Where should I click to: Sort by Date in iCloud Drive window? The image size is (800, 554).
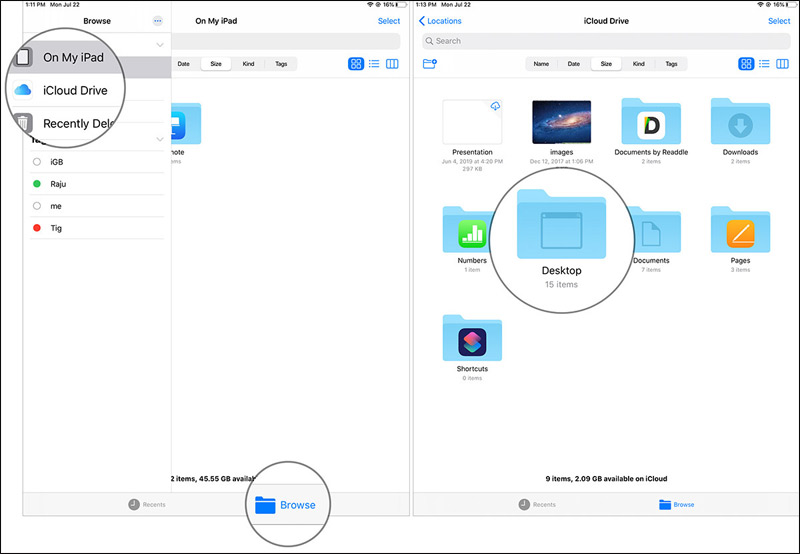pyautogui.click(x=574, y=64)
